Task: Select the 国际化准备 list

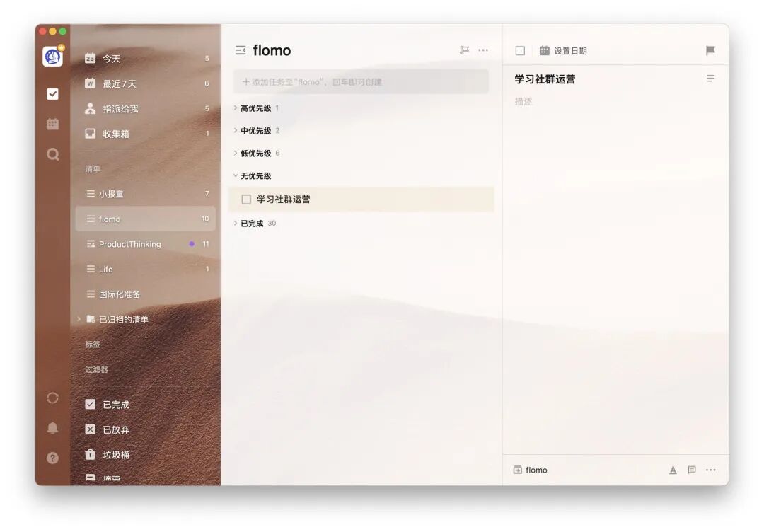Action: coord(146,294)
